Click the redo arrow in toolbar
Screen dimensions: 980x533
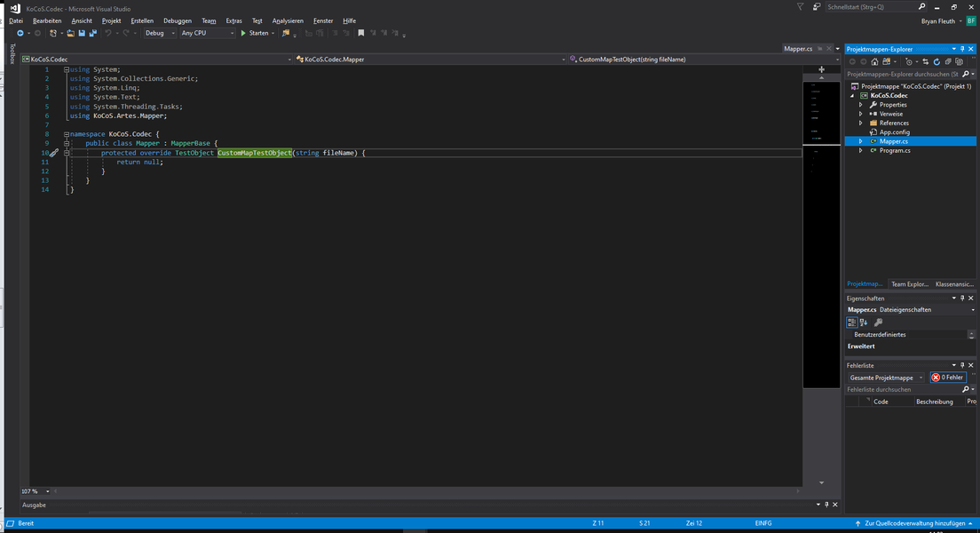126,33
